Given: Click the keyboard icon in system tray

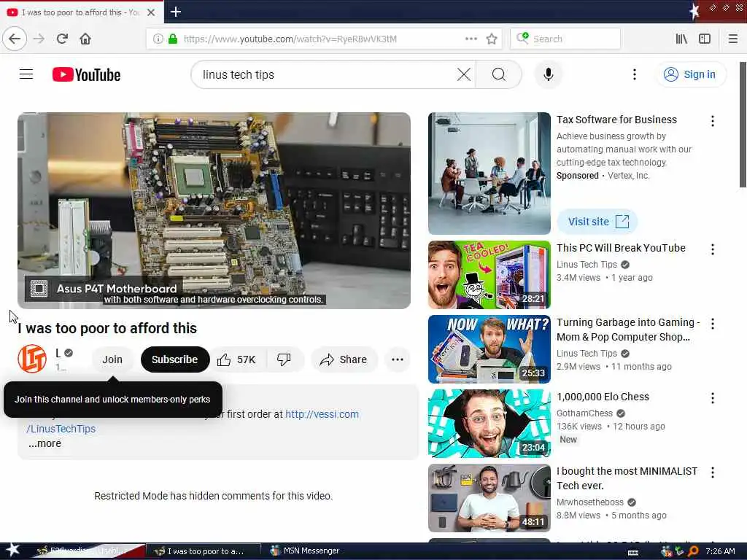Looking at the screenshot, I should pyautogui.click(x=633, y=553).
